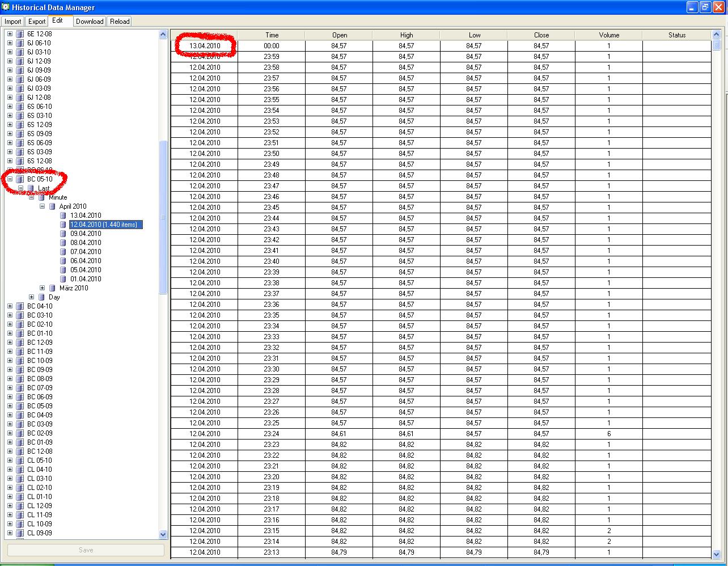728x566 pixels.
Task: Click the database icon beside BC 03-09
Action: 20,424
